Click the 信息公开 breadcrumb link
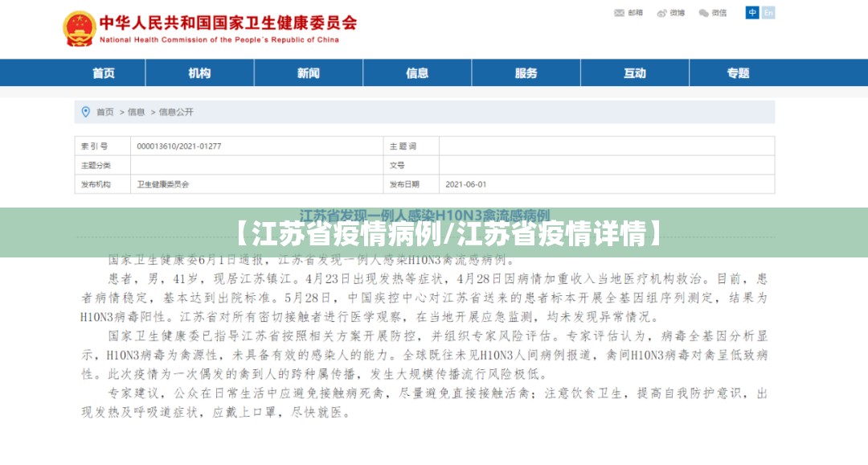 point(176,112)
